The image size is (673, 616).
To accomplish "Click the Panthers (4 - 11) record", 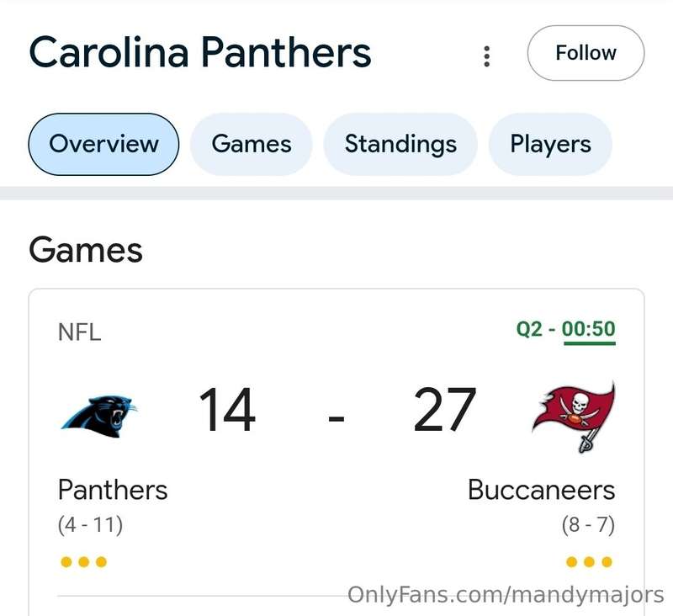I will [x=90, y=525].
